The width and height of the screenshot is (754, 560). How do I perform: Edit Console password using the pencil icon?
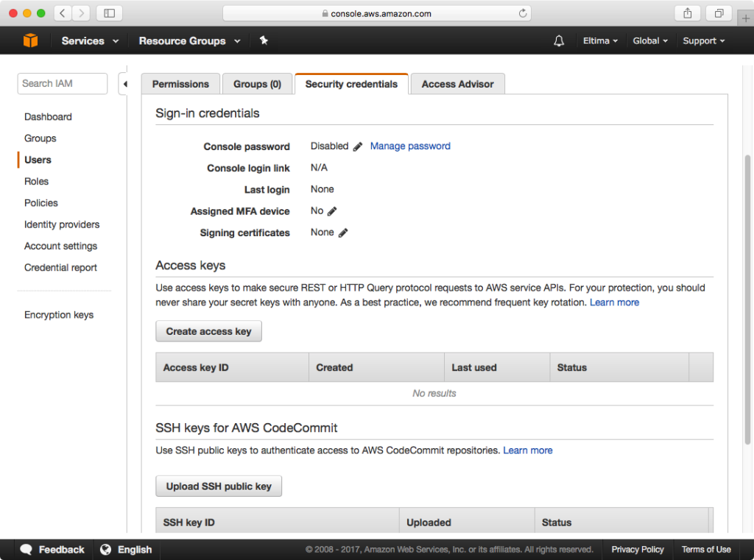[x=358, y=146]
